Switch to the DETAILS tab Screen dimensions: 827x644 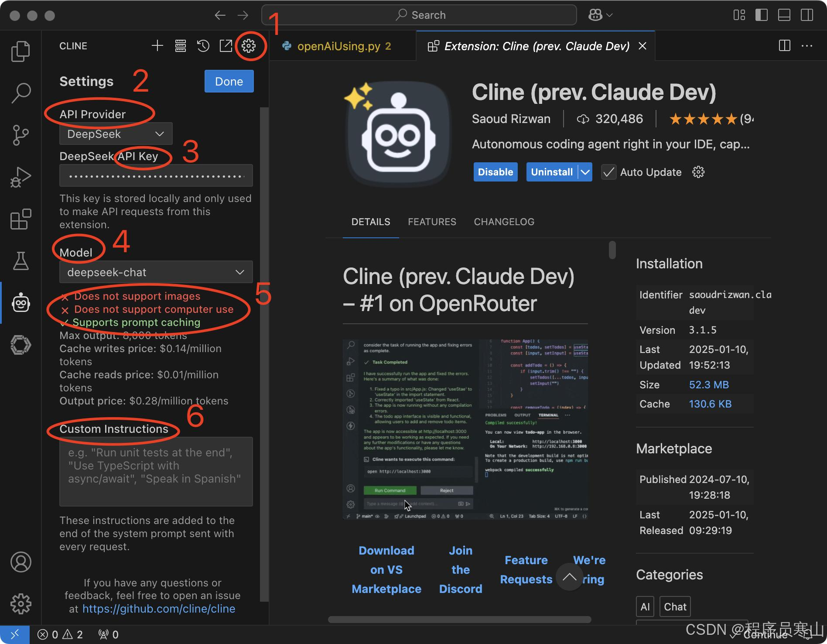pyautogui.click(x=371, y=222)
